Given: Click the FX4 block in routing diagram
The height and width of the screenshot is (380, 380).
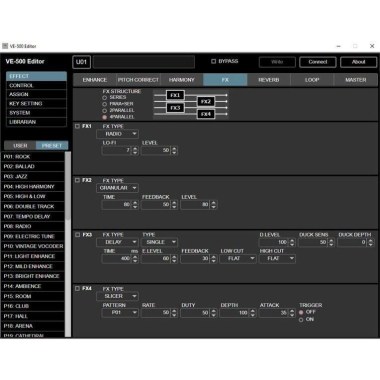Looking at the screenshot, I should pos(206,114).
